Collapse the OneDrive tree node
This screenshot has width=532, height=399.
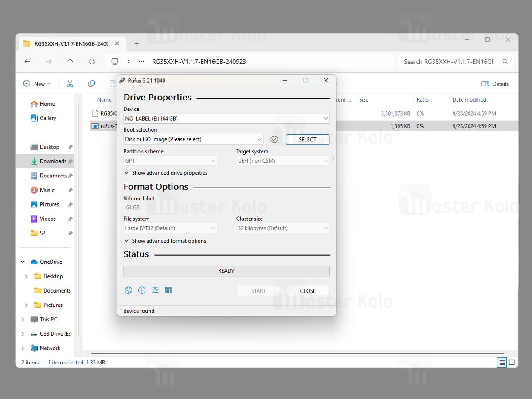click(23, 262)
